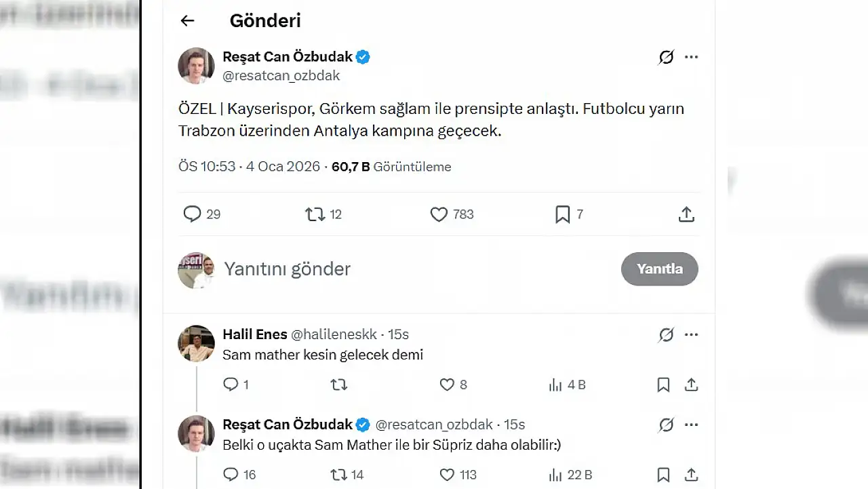Share Halil Enes's reply
Screen dimensions: 868x489
[x=691, y=385]
